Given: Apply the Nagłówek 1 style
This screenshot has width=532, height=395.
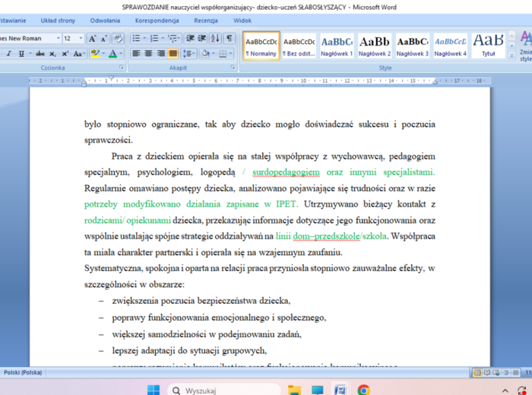Looking at the screenshot, I should coord(337,46).
